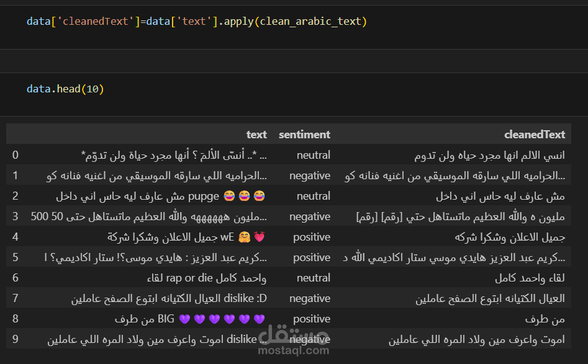Click text cell in row 1
The width and height of the screenshot is (588, 364).
156,175
